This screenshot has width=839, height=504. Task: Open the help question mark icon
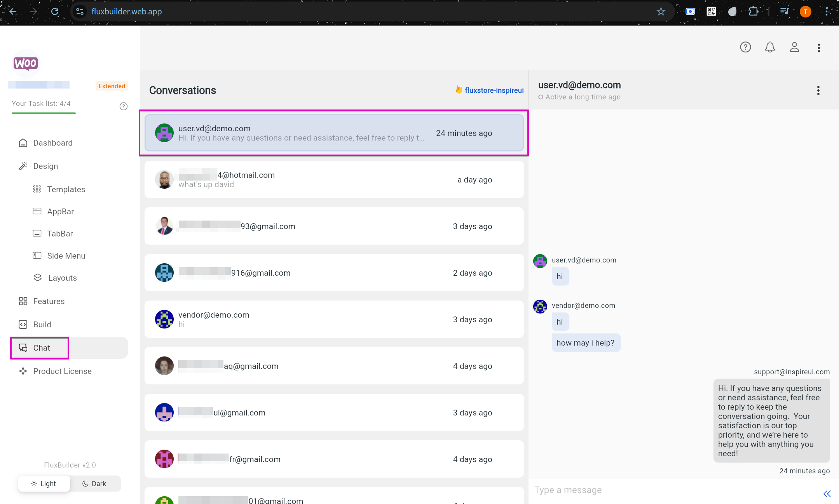[745, 47]
